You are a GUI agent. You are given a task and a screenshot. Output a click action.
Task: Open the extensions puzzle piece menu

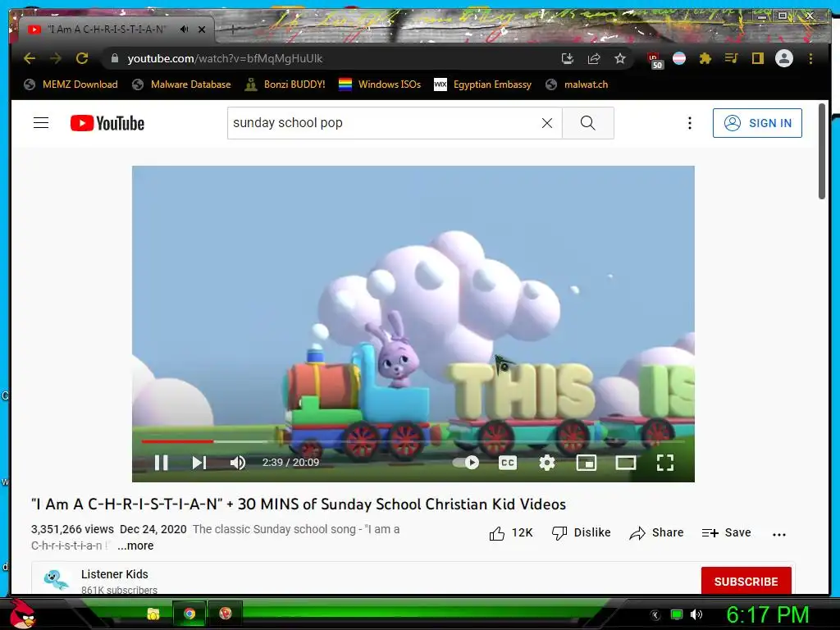click(x=705, y=58)
